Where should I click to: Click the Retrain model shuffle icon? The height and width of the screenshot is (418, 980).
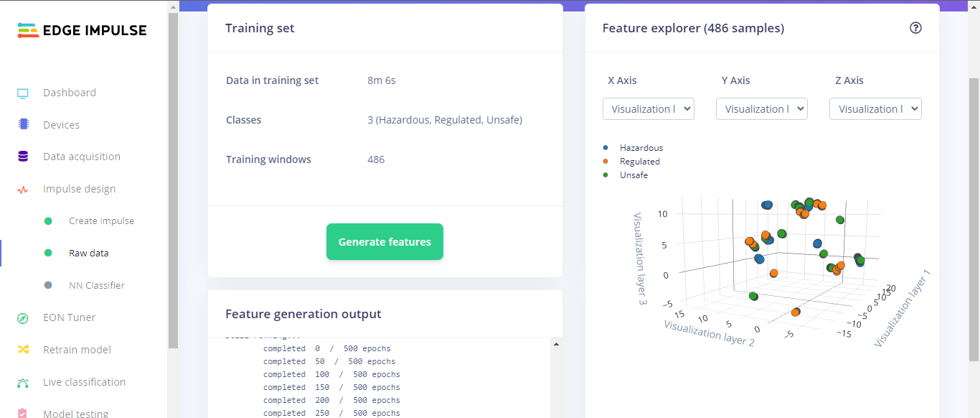tap(23, 350)
